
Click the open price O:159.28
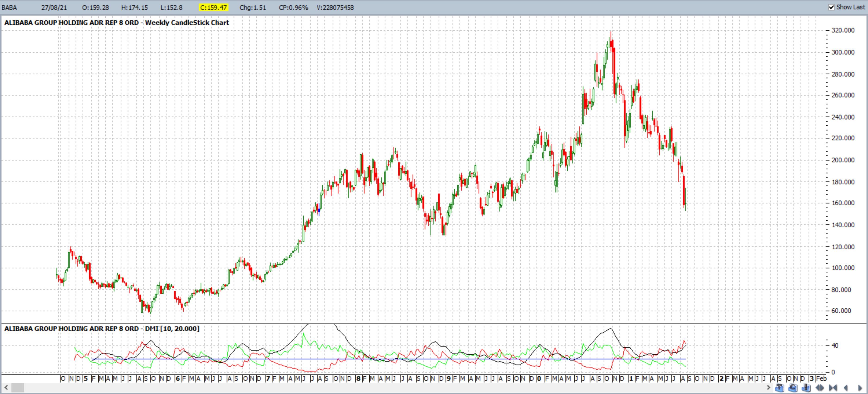click(x=95, y=7)
